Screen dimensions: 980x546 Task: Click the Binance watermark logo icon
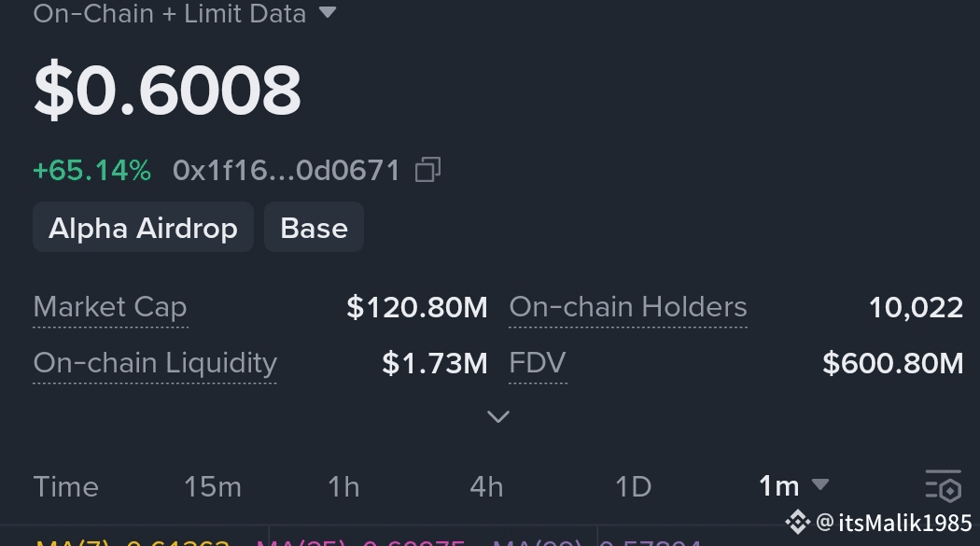tap(797, 523)
